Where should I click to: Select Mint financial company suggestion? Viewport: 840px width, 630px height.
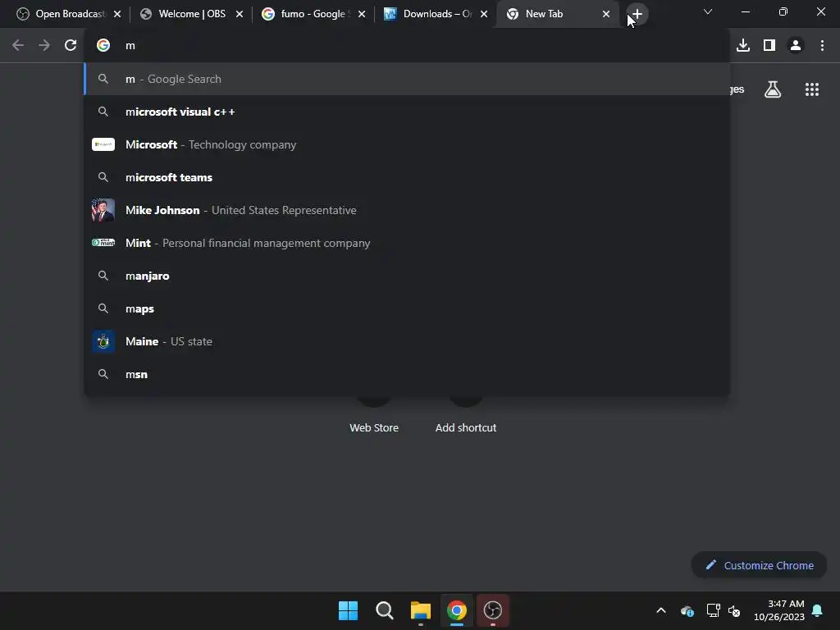(x=407, y=243)
